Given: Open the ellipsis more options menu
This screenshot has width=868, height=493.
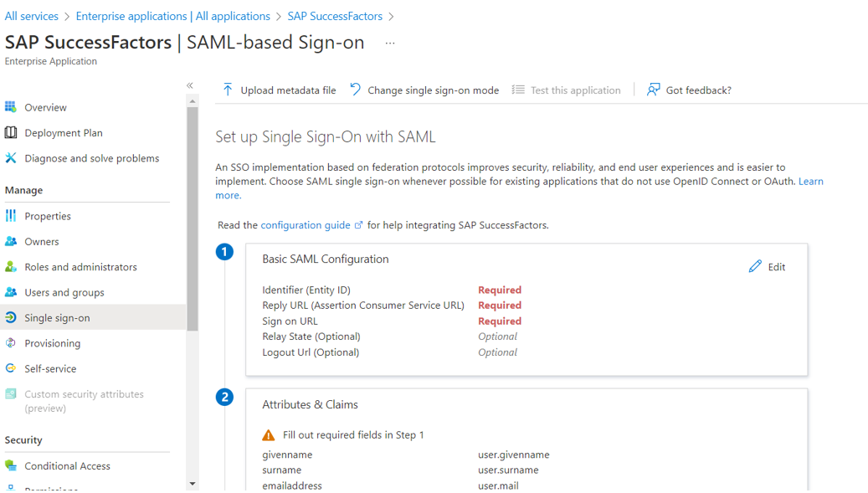Looking at the screenshot, I should point(390,44).
